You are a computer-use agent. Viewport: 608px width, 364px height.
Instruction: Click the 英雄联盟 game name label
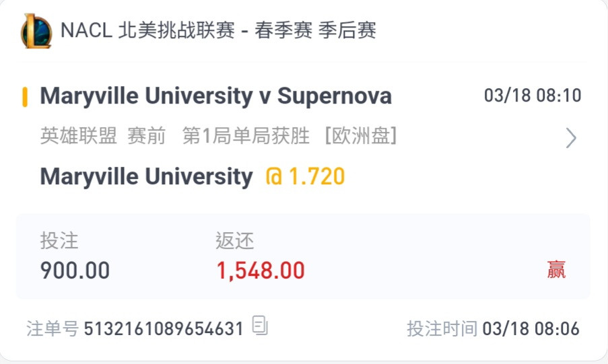pyautogui.click(x=79, y=136)
